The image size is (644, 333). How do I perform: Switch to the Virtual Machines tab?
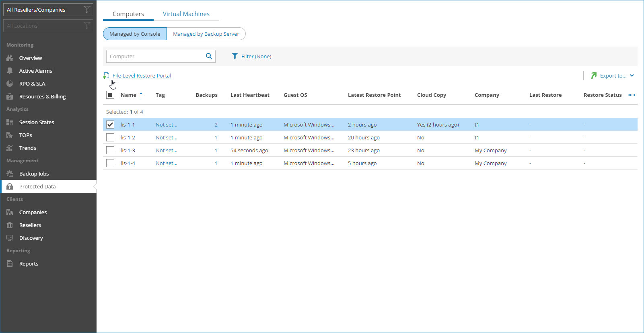tap(186, 14)
